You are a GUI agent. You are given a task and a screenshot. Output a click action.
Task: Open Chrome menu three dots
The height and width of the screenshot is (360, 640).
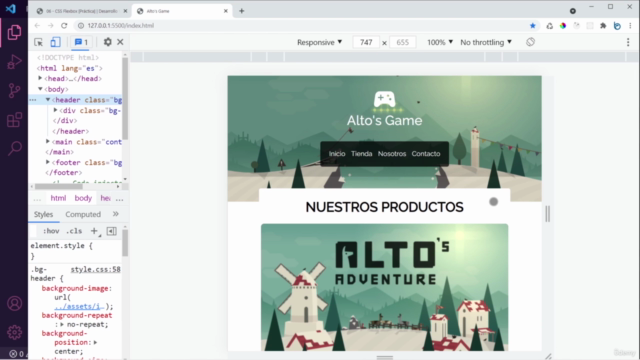pyautogui.click(x=630, y=26)
